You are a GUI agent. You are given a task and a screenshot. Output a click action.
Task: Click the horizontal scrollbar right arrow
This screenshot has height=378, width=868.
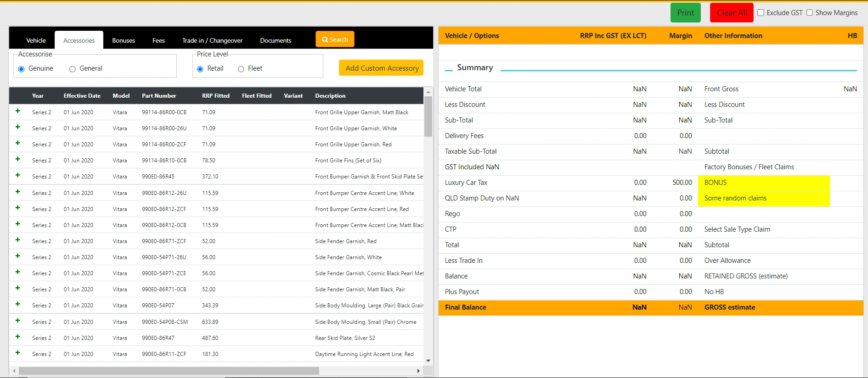coord(418,371)
